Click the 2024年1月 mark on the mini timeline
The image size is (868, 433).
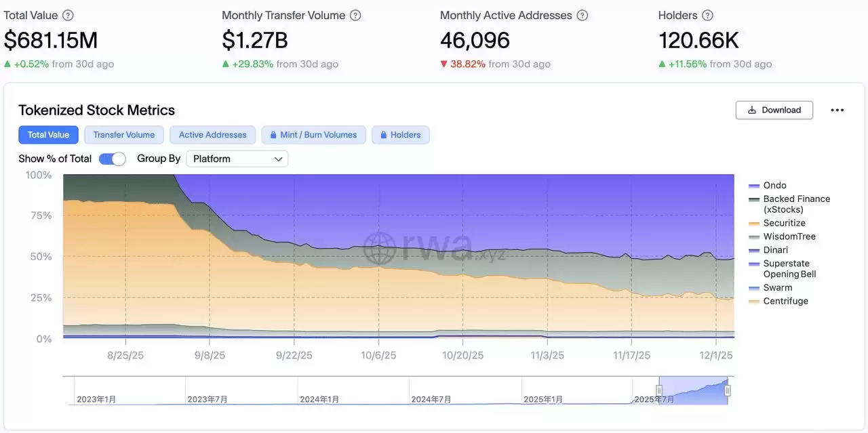[x=319, y=399]
